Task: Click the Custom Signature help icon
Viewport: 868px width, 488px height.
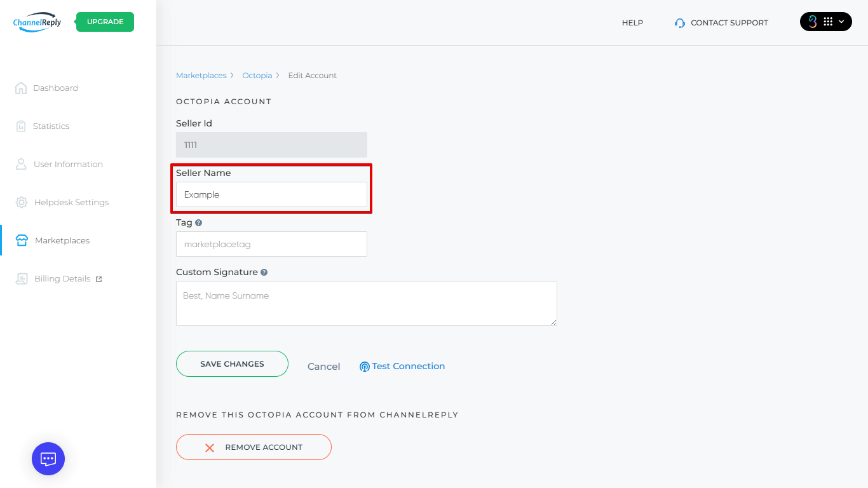Action: pos(264,273)
